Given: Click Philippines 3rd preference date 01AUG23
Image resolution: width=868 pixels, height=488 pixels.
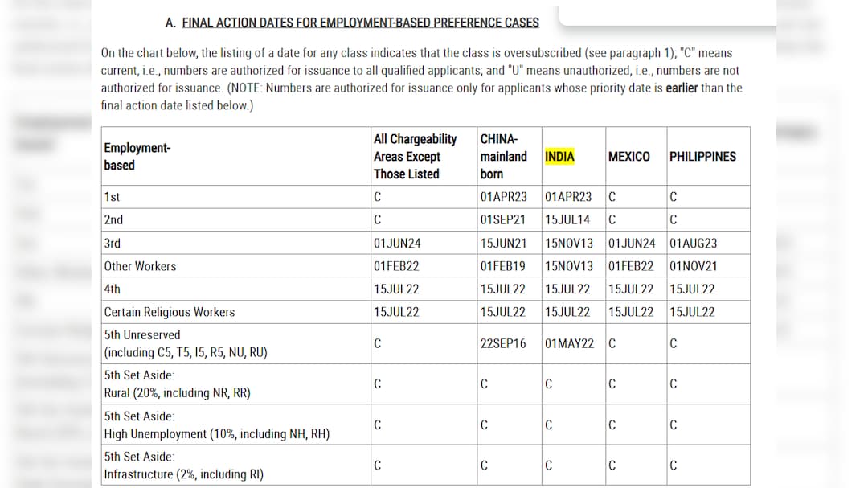Looking at the screenshot, I should click(x=693, y=243).
